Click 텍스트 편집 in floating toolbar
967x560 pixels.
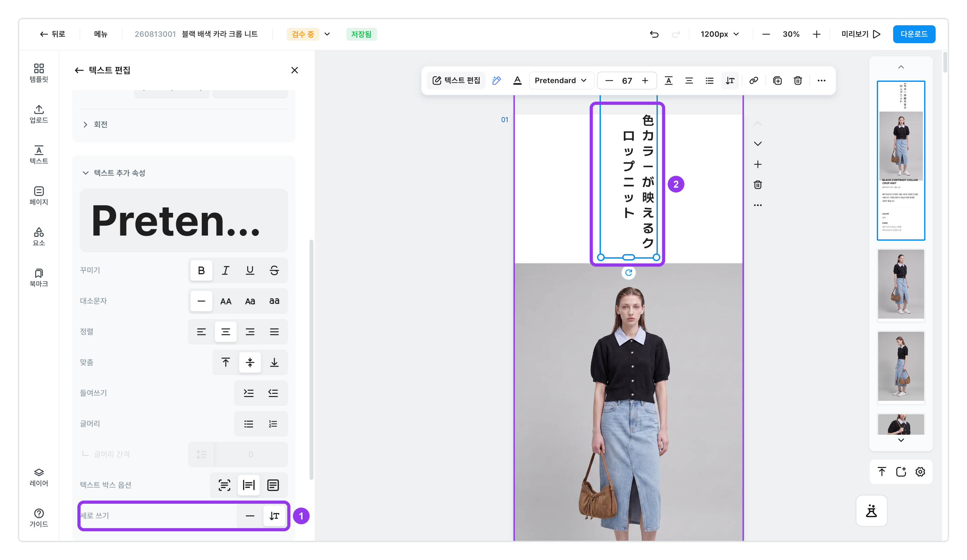pos(456,81)
